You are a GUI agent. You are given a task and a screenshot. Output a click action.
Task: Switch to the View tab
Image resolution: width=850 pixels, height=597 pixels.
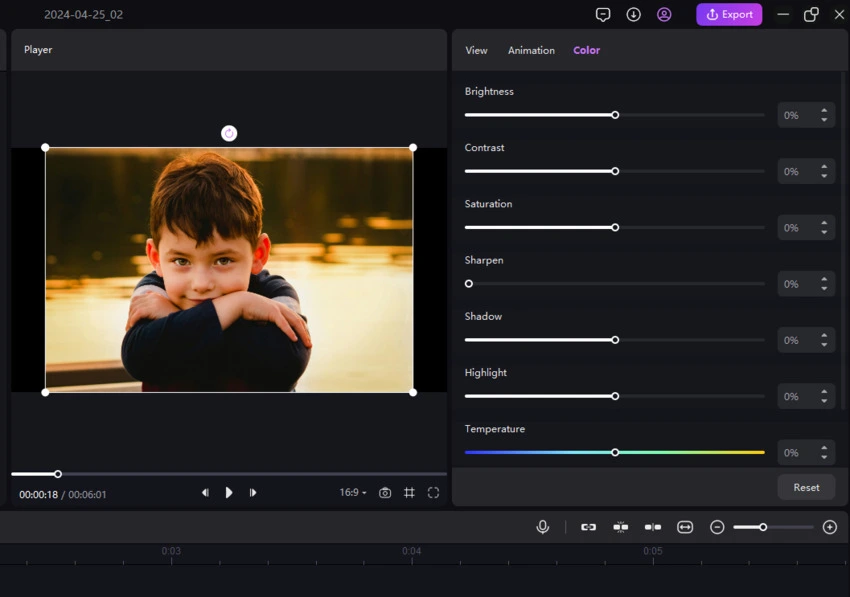tap(476, 50)
